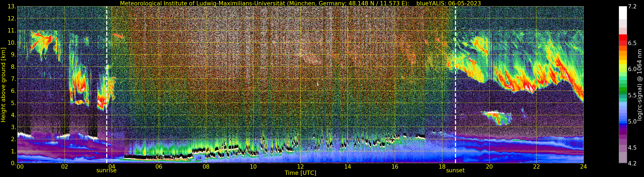644x177 pixels.
Task: Click the height axis tick label 1
Action: pos(14,151)
